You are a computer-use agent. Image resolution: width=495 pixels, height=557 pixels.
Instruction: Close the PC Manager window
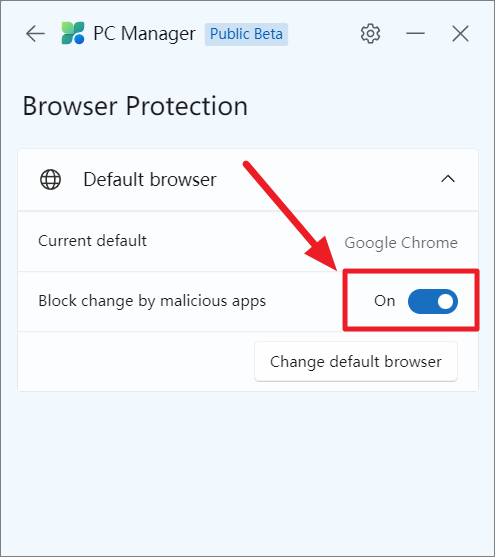[461, 34]
